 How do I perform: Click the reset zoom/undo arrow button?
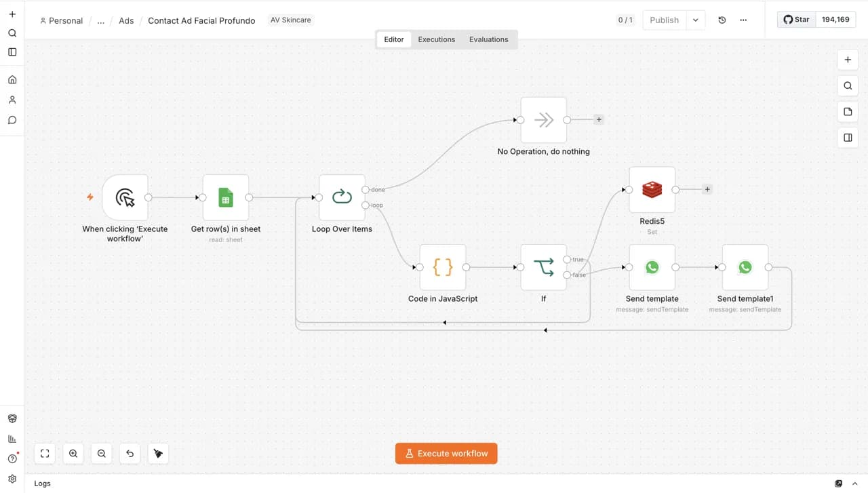point(130,454)
